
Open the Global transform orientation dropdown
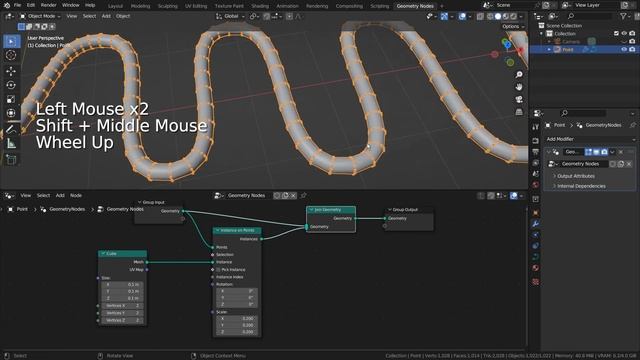[x=231, y=16]
